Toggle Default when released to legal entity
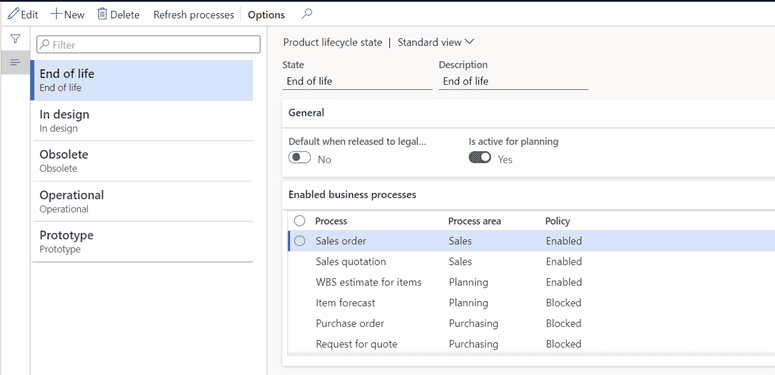Image resolution: width=775 pixels, height=375 pixels. [300, 158]
